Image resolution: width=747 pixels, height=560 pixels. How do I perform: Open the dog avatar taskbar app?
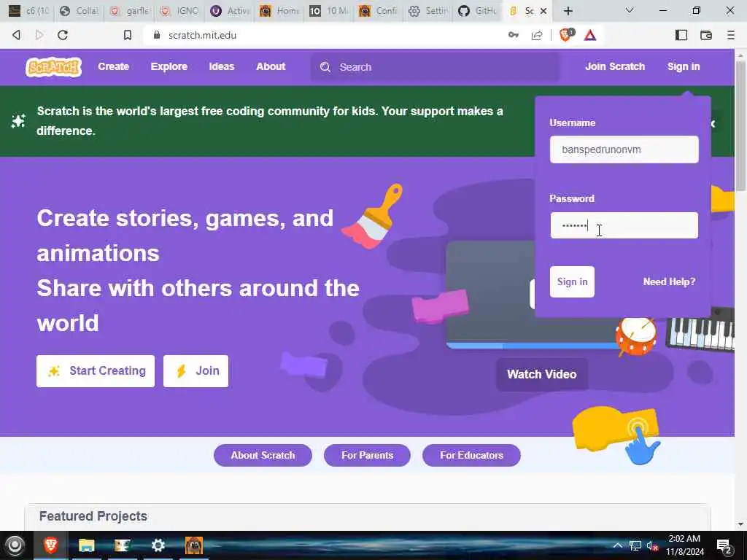193,545
